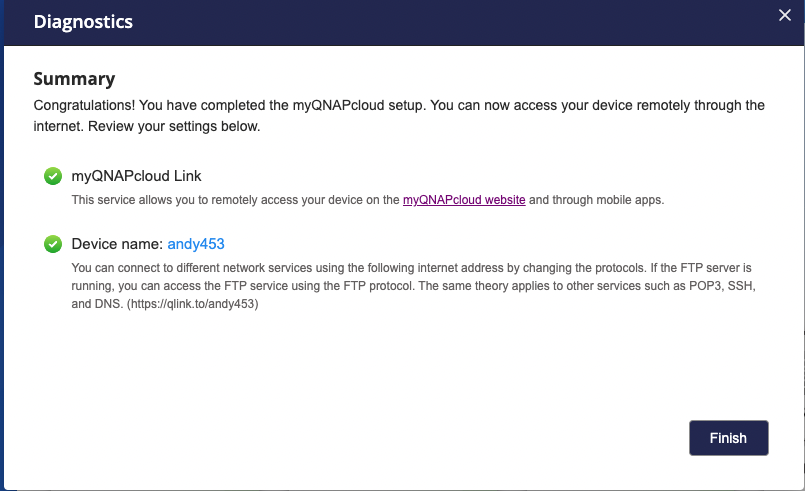Click the green checkmark beside Device name
This screenshot has height=491, width=805.
tap(53, 243)
